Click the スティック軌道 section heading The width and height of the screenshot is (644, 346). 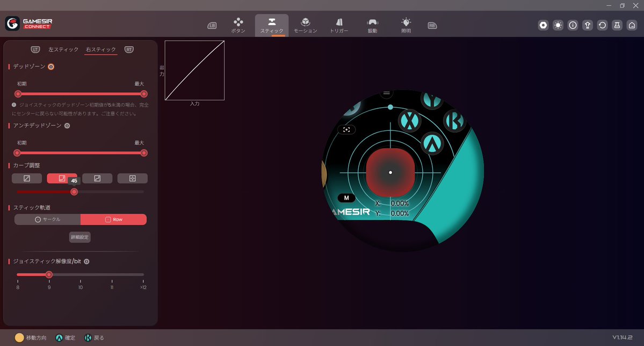pyautogui.click(x=32, y=208)
